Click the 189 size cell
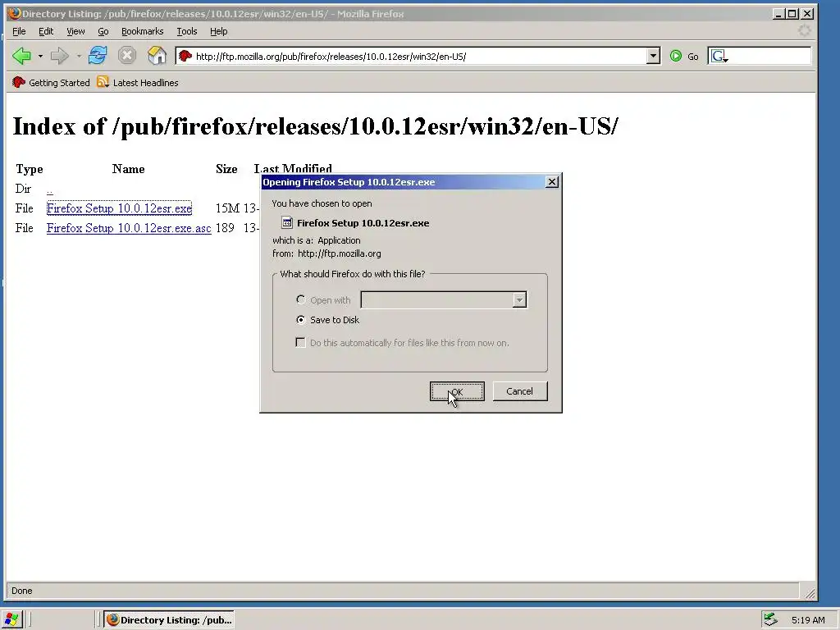Screen dimensions: 840x630 coord(225,228)
